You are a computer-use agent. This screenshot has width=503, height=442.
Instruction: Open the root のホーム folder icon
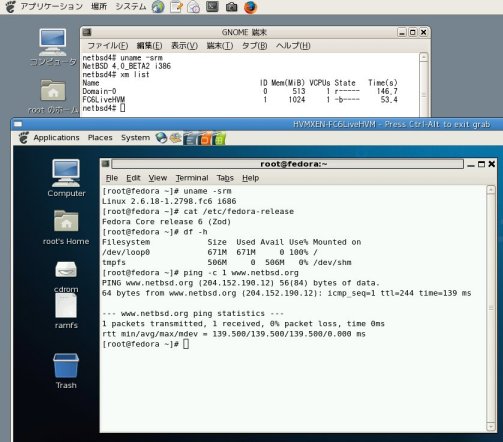[53, 97]
